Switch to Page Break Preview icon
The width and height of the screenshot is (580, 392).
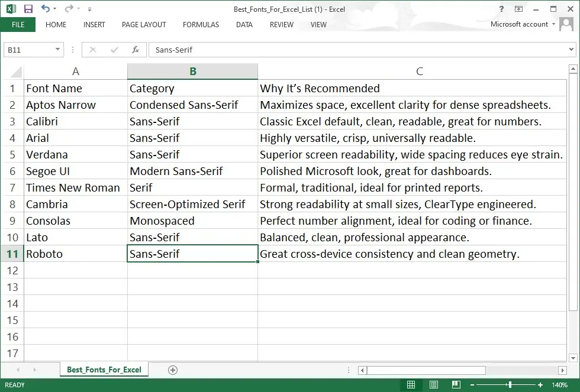456,385
